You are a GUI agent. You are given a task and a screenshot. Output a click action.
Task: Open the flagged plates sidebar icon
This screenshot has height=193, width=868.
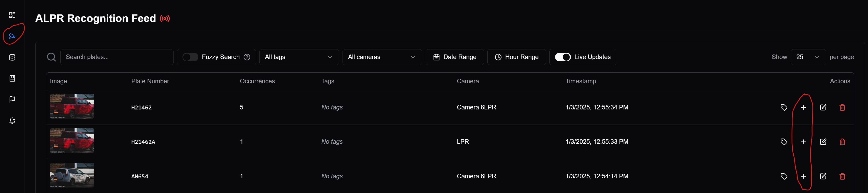(x=12, y=100)
